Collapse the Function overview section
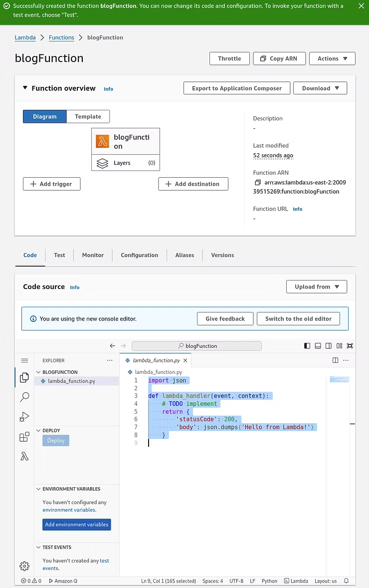 [25, 88]
